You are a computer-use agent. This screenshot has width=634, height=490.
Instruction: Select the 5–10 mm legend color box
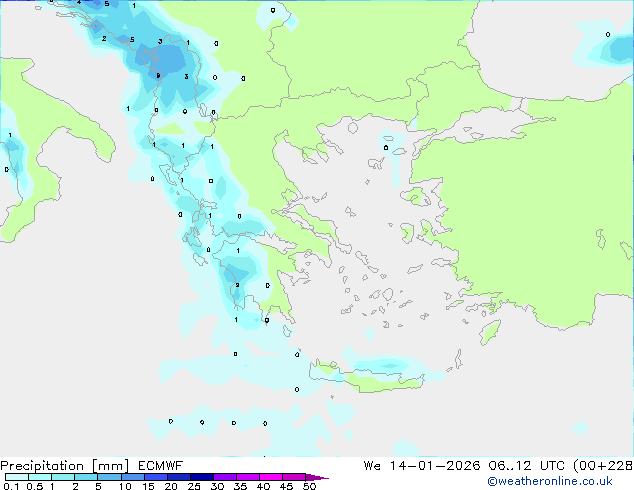pyautogui.click(x=109, y=477)
